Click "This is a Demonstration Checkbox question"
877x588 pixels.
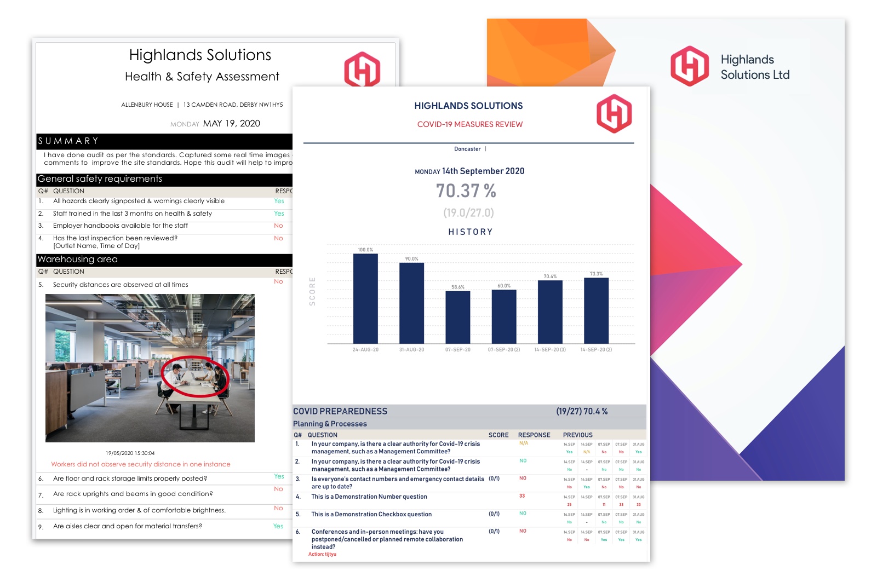[371, 514]
